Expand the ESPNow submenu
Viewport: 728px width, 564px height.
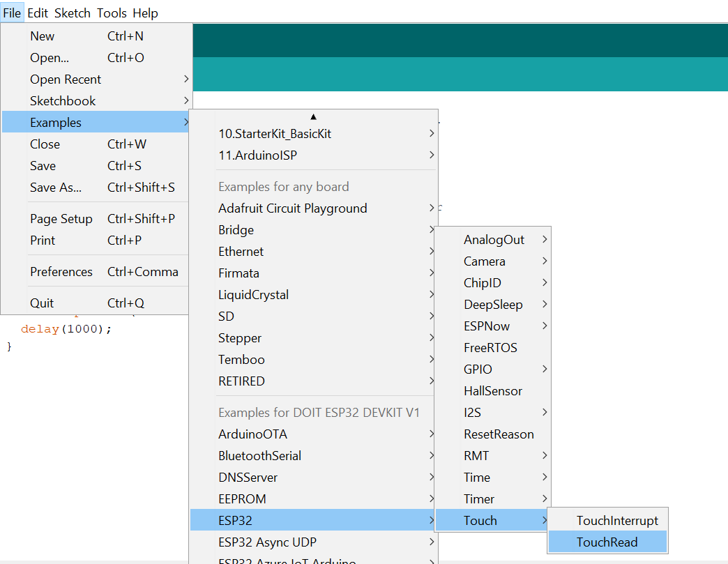(492, 326)
